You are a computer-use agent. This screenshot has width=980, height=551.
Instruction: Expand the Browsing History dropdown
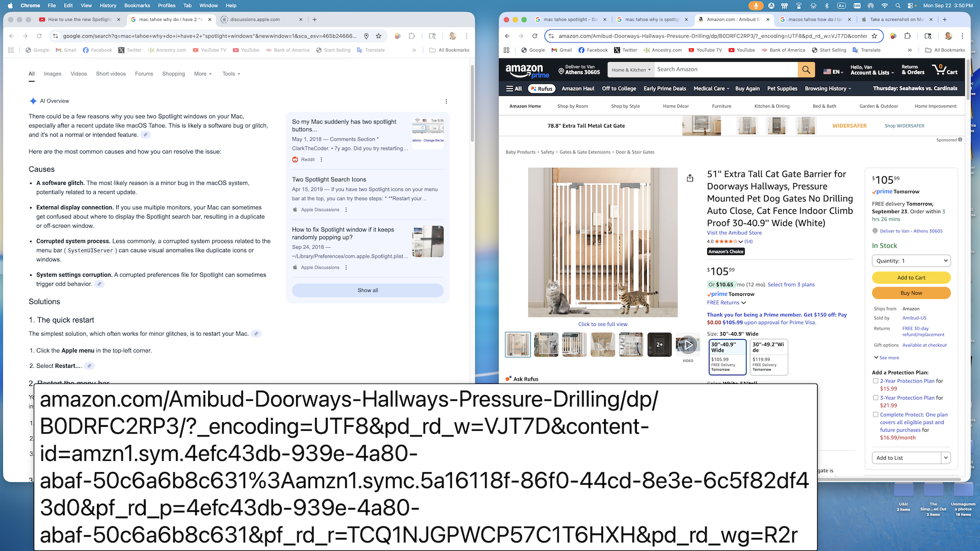pos(828,88)
